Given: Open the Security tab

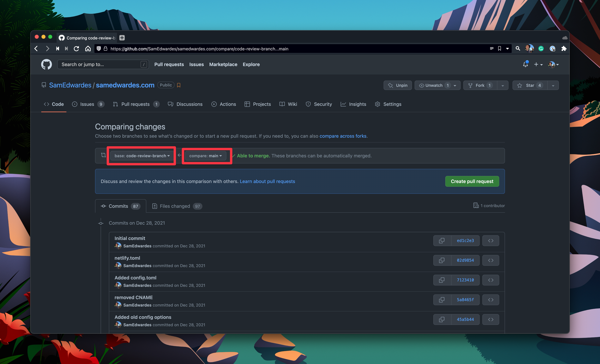Looking at the screenshot, I should 319,104.
